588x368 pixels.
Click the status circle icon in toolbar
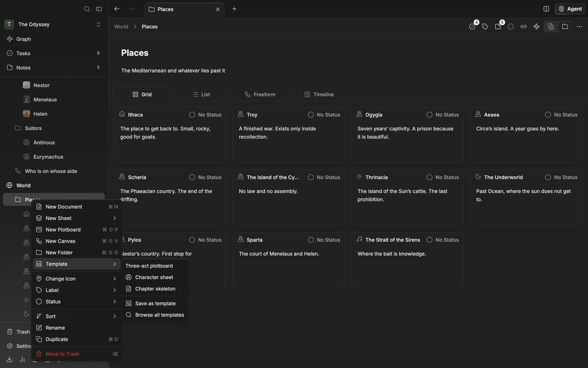pyautogui.click(x=511, y=27)
